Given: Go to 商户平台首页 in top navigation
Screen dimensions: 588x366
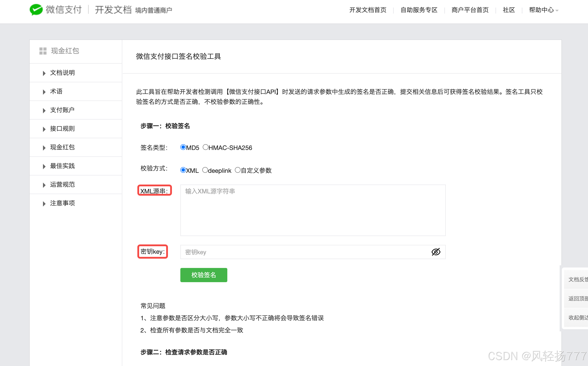Looking at the screenshot, I should point(470,10).
